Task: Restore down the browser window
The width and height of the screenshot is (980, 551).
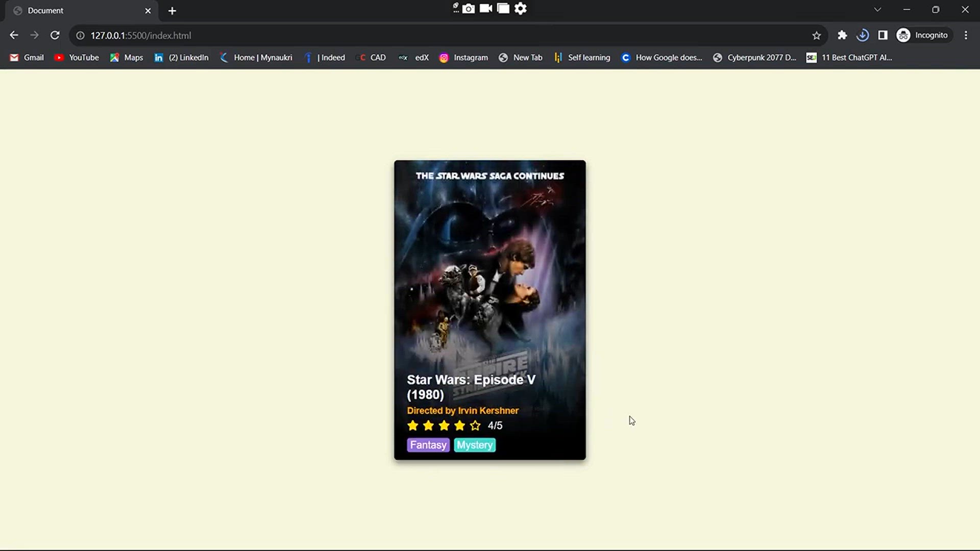Action: coord(936,10)
